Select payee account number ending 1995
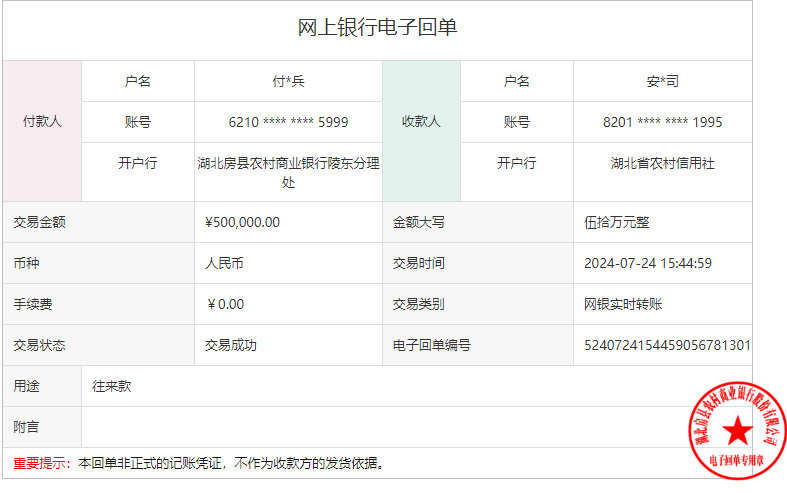Image resolution: width=787 pixels, height=493 pixels. click(662, 122)
